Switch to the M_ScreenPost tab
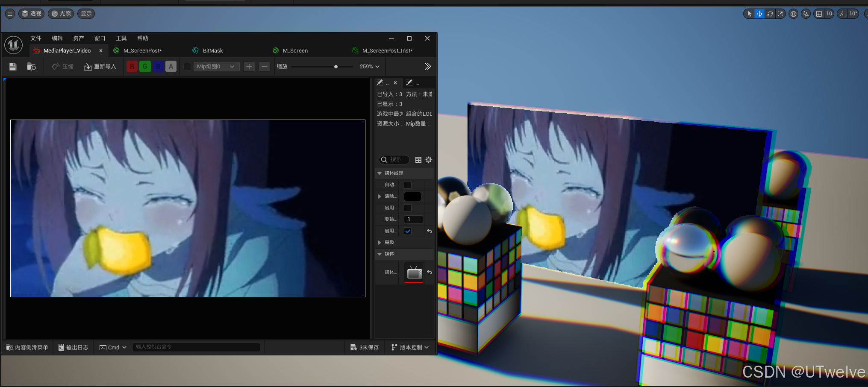Viewport: 868px width, 387px height. coord(143,50)
